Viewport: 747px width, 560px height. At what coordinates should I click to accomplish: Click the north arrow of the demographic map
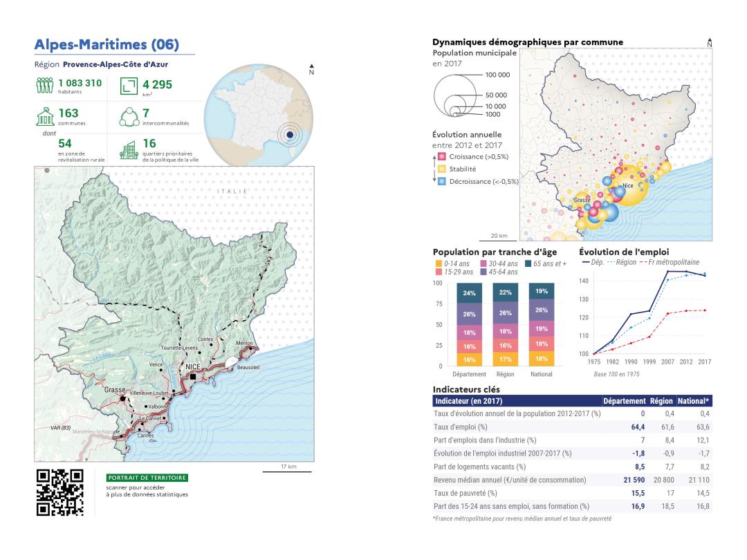coord(710,42)
